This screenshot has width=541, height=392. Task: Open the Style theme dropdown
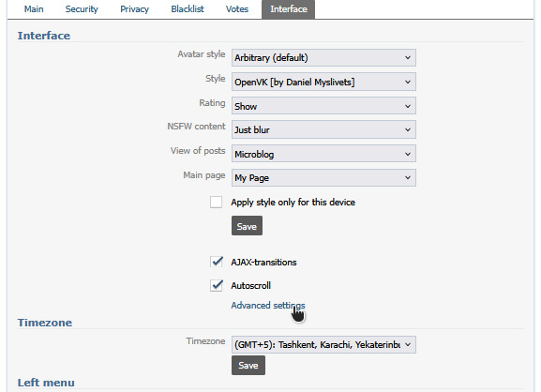pyautogui.click(x=323, y=82)
